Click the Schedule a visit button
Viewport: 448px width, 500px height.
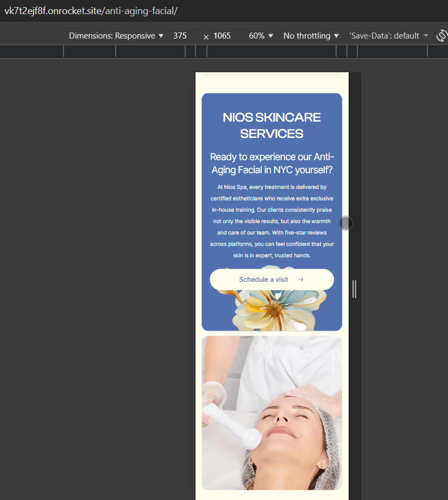pyautogui.click(x=272, y=280)
